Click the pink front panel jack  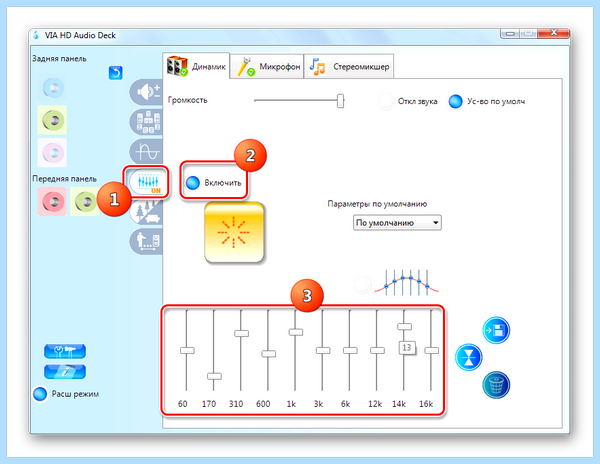[x=52, y=201]
